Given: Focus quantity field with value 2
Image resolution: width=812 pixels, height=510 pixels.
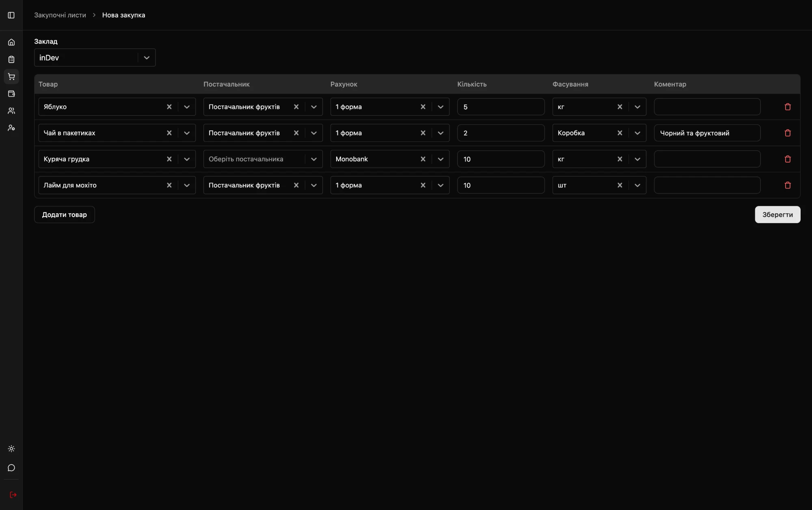Looking at the screenshot, I should (x=501, y=133).
